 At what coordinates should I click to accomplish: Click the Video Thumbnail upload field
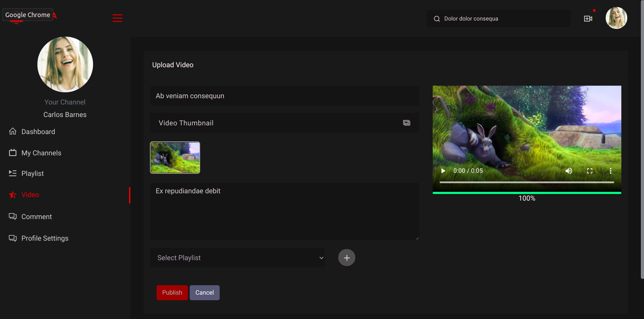click(285, 123)
